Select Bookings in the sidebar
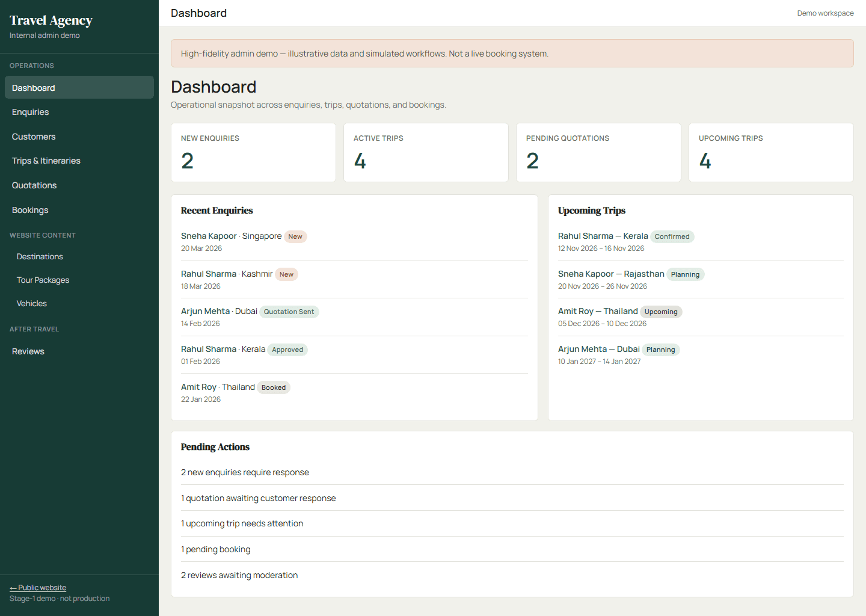 click(79, 210)
